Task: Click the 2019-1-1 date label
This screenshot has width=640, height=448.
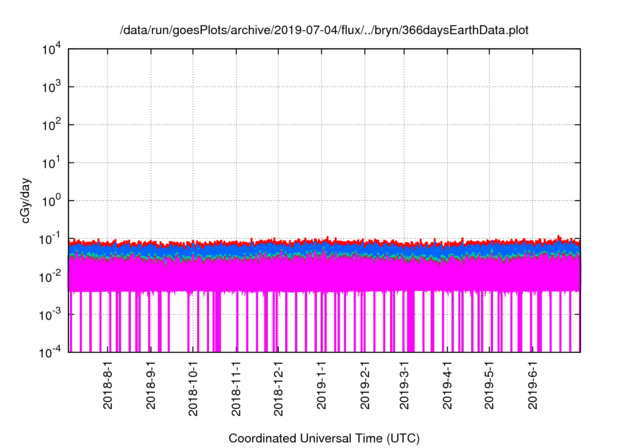Action: click(322, 385)
